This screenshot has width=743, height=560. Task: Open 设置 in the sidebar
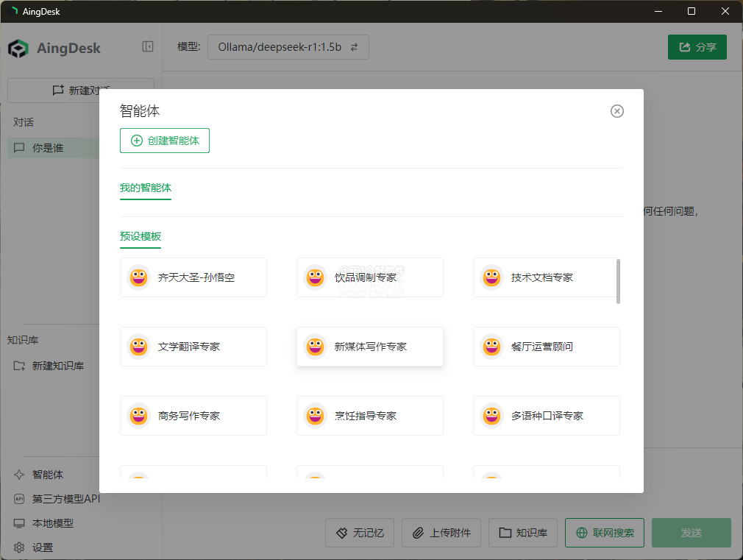pyautogui.click(x=42, y=547)
